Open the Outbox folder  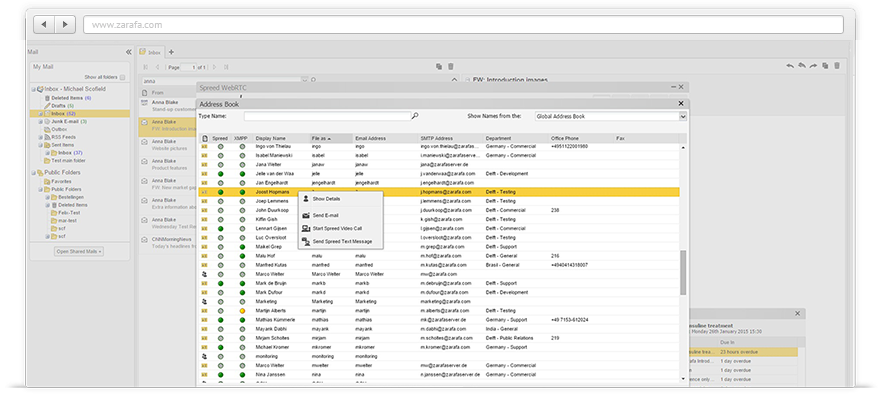[x=55, y=129]
